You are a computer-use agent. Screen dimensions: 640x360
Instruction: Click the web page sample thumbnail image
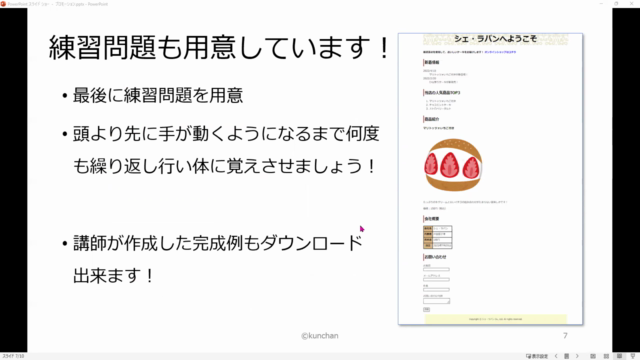coord(490,179)
